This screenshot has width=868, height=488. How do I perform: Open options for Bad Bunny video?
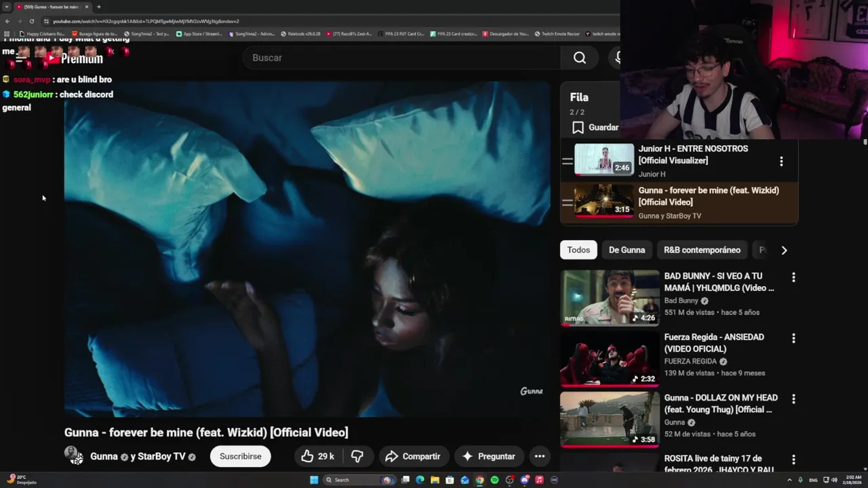pyautogui.click(x=793, y=277)
